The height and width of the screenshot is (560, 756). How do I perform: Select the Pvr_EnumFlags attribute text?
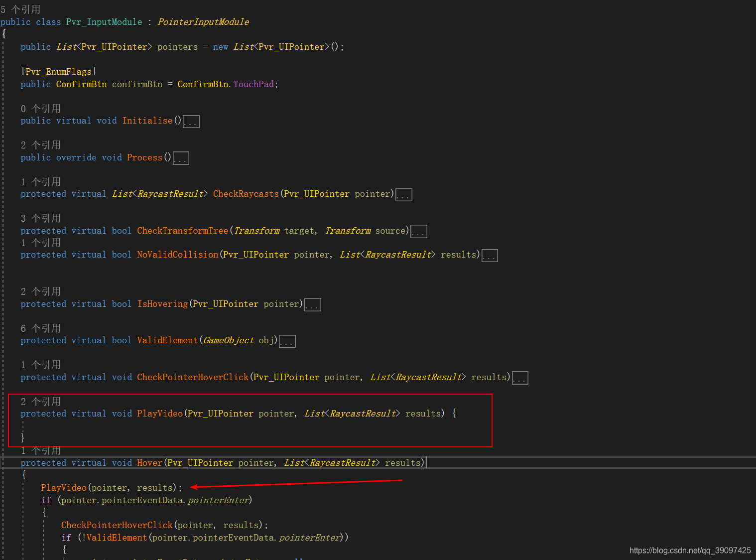pyautogui.click(x=58, y=71)
